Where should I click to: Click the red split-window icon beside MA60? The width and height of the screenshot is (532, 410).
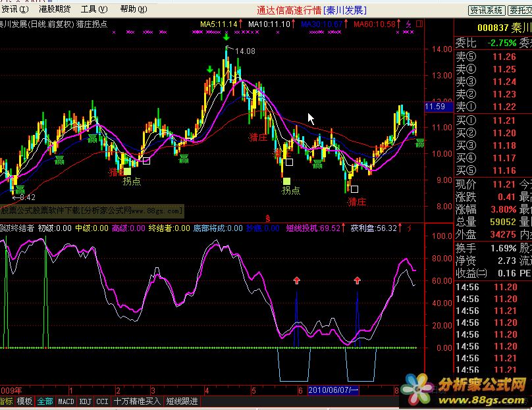click(419, 24)
